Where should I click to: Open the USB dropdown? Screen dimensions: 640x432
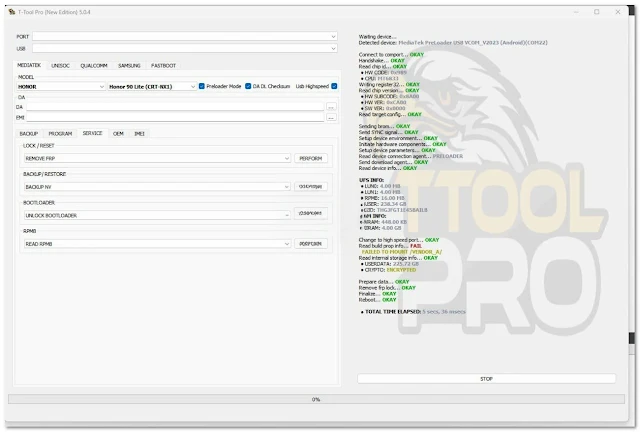(185, 48)
